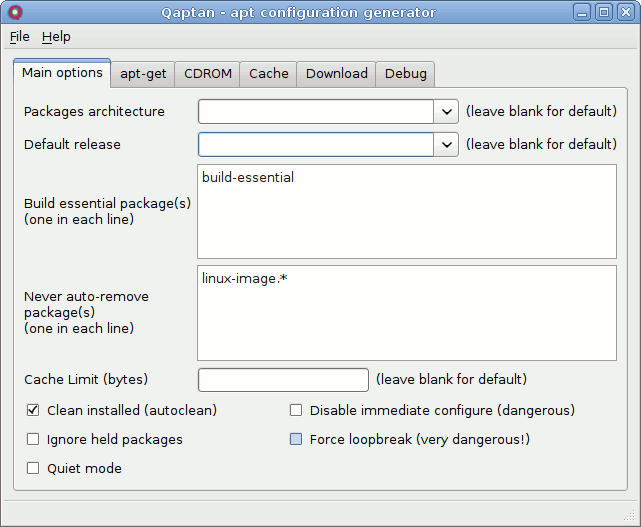Expand the Packages architecture dropdown arrow

tap(446, 112)
